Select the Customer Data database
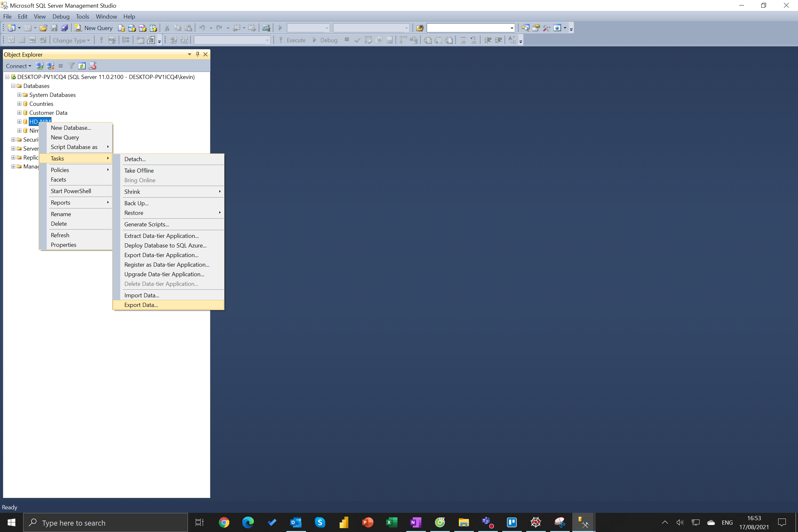 [48, 113]
